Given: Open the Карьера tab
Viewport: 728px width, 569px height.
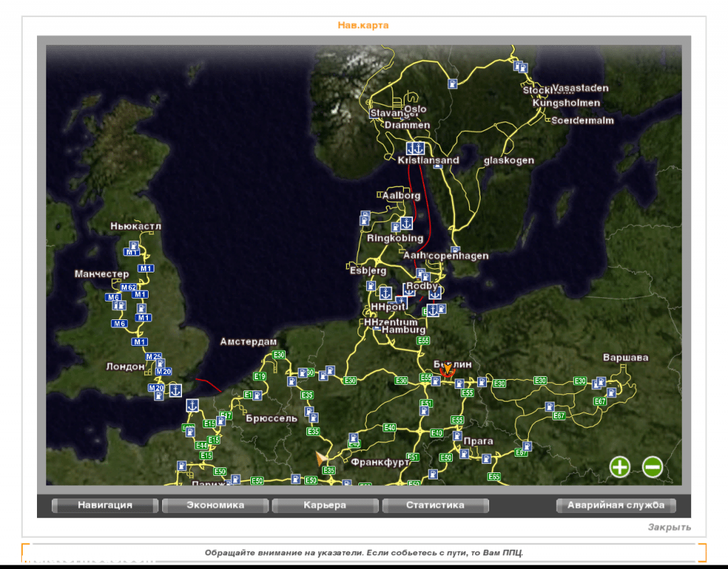Looking at the screenshot, I should 325,505.
